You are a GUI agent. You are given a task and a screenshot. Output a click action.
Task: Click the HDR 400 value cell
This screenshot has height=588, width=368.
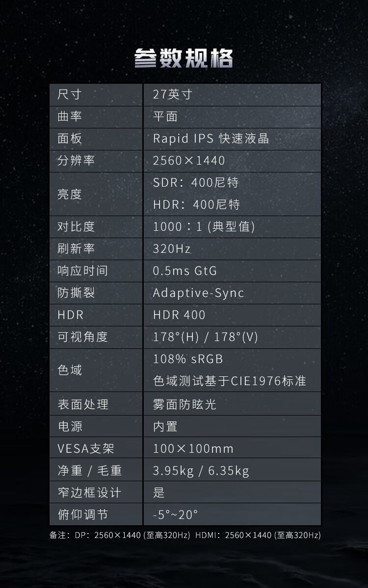pos(179,315)
